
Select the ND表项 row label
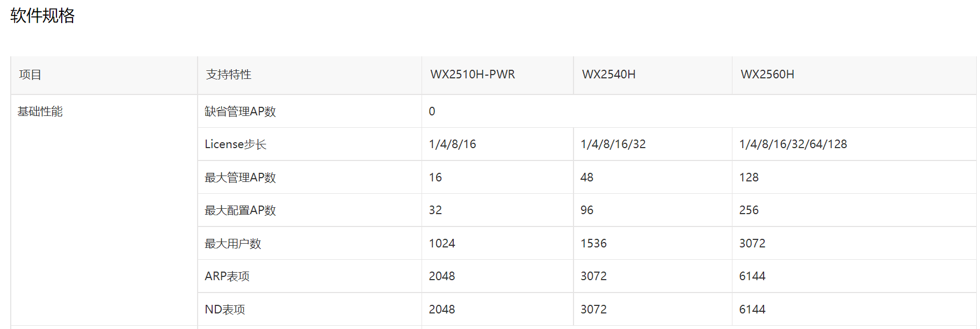pyautogui.click(x=224, y=310)
